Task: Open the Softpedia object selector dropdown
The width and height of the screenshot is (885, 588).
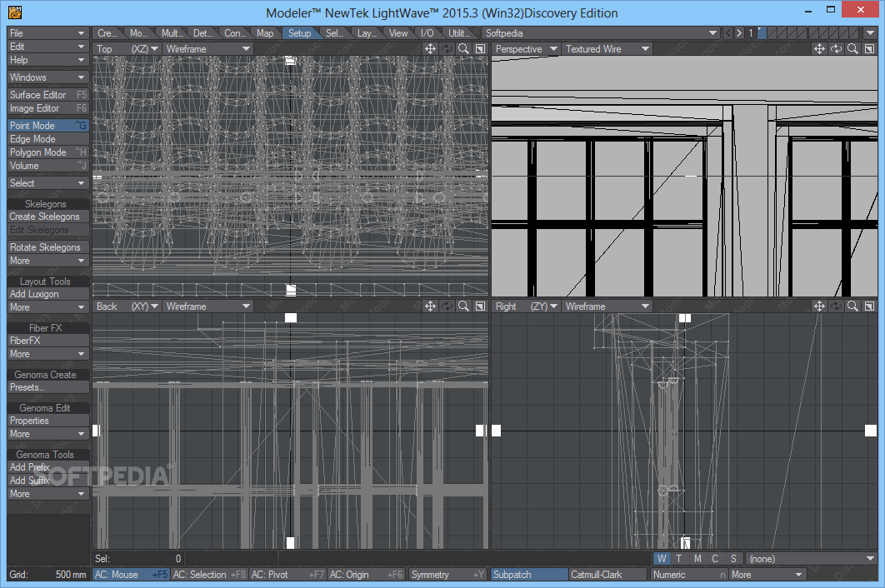Action: 601,33
